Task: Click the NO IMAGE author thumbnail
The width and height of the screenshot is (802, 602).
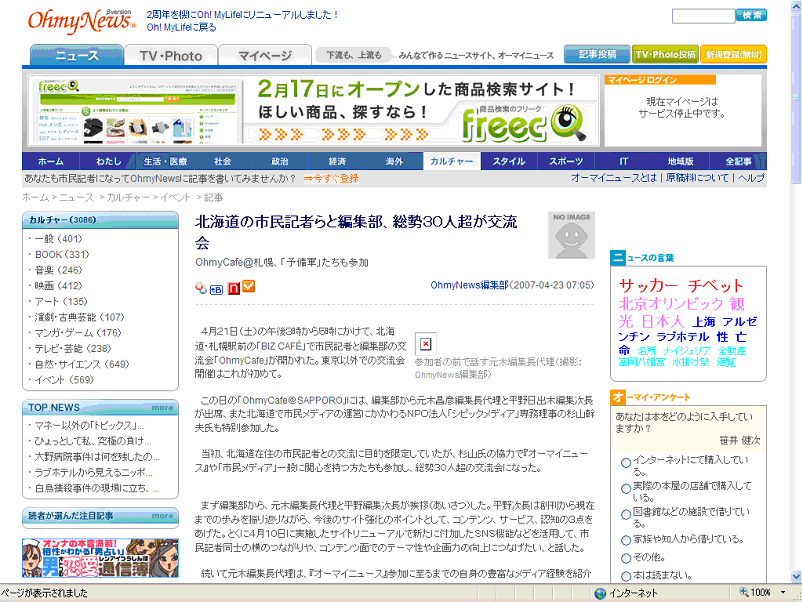Action: pos(571,235)
